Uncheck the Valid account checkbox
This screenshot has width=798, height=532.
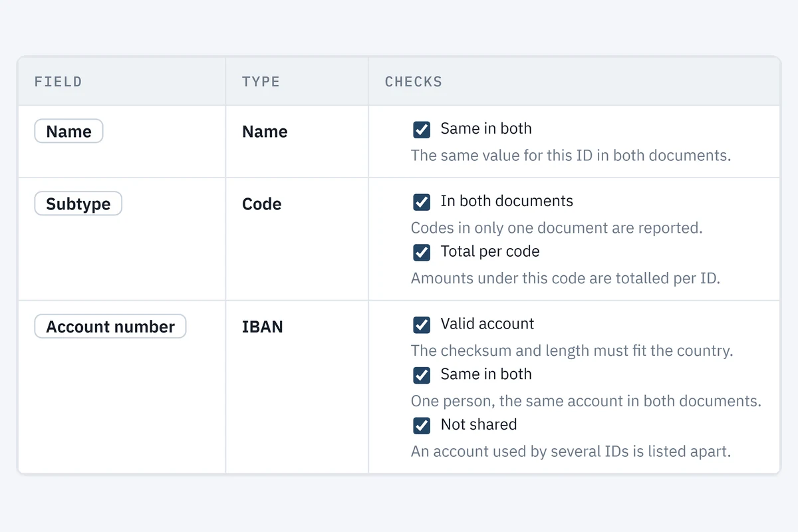click(422, 325)
